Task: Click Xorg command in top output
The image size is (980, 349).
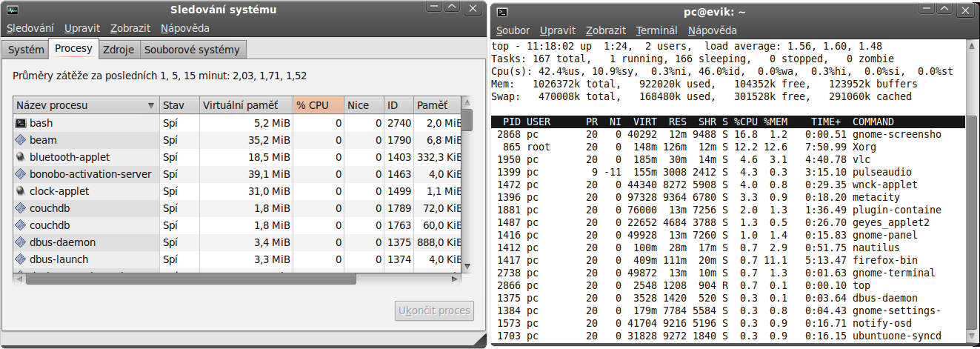Action: [864, 147]
